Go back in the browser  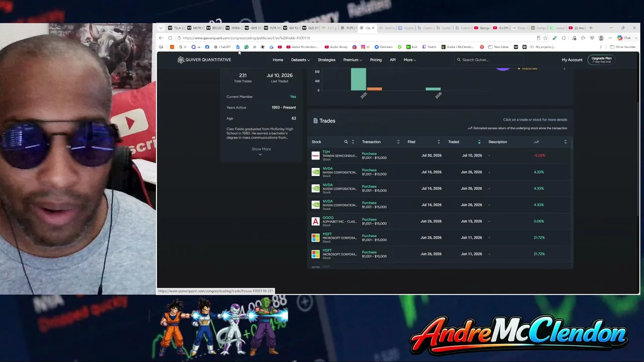pos(161,38)
